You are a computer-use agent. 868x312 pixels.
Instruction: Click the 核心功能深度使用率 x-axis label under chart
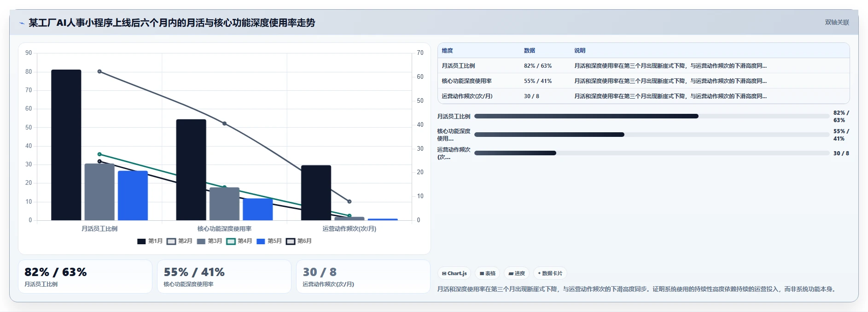tap(225, 229)
